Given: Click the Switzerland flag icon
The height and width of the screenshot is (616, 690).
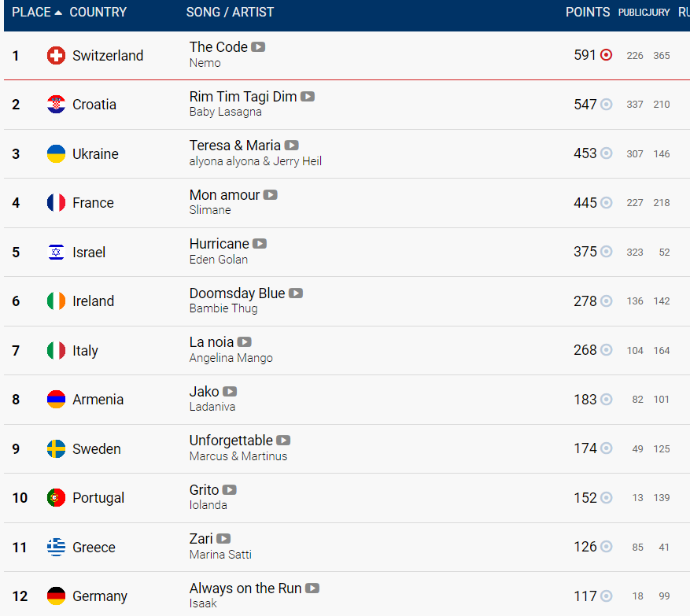Looking at the screenshot, I should pos(56,55).
